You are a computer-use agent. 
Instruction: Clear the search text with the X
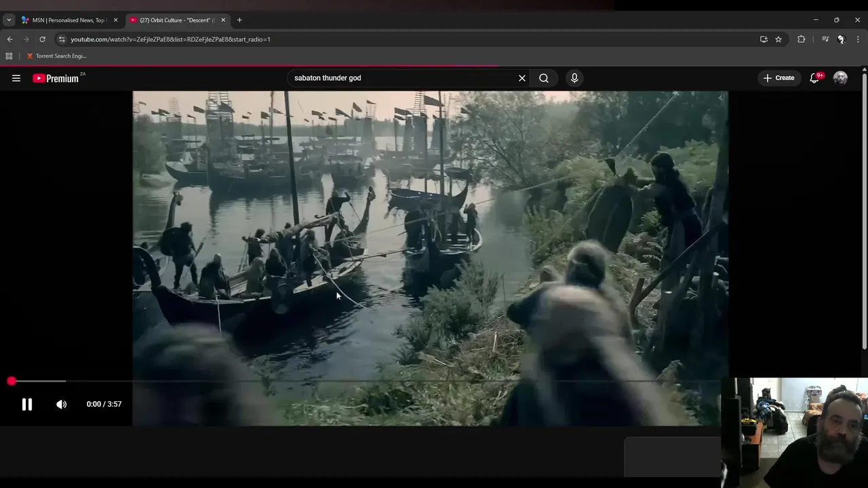tap(522, 78)
